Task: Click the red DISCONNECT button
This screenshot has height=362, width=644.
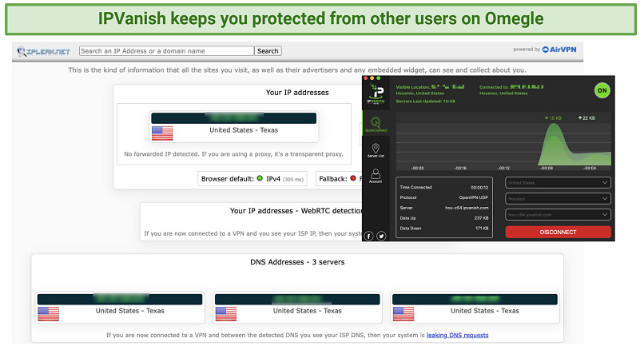Action: click(x=558, y=233)
